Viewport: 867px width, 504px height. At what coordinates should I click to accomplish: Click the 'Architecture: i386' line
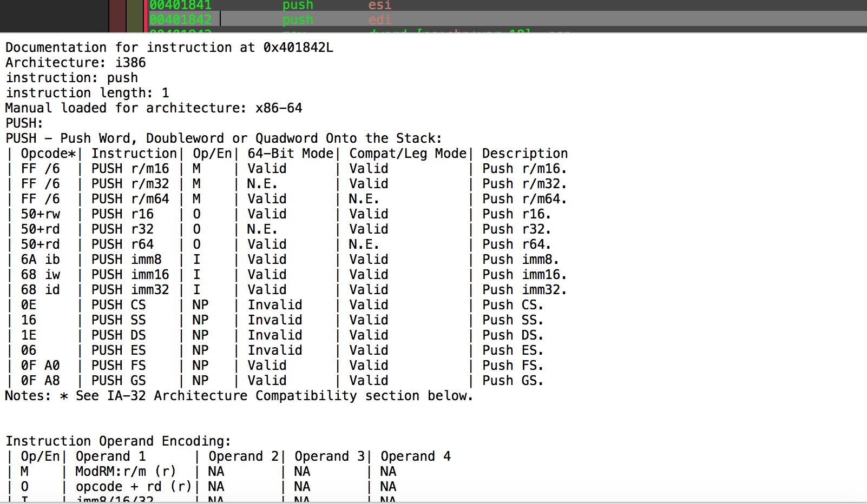pos(76,63)
